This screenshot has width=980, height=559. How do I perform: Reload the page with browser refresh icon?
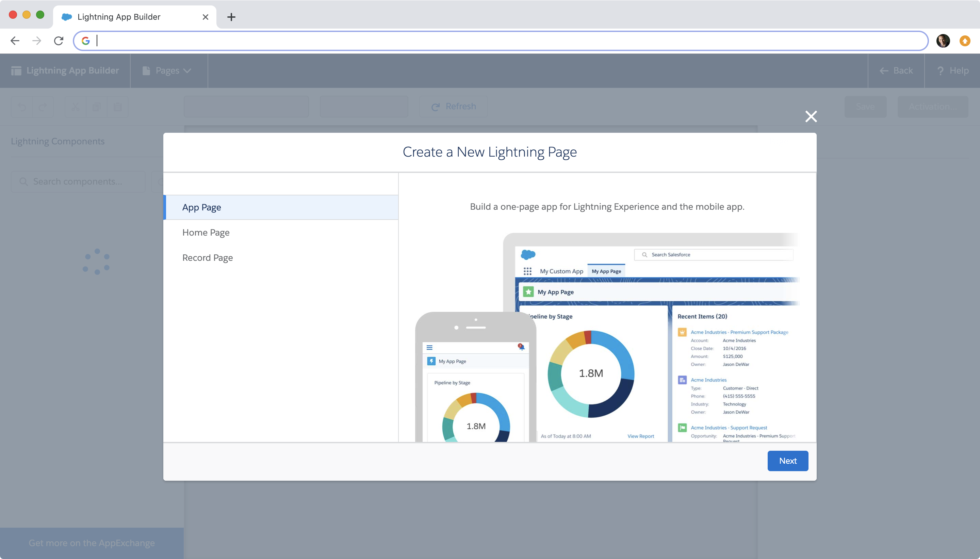59,41
